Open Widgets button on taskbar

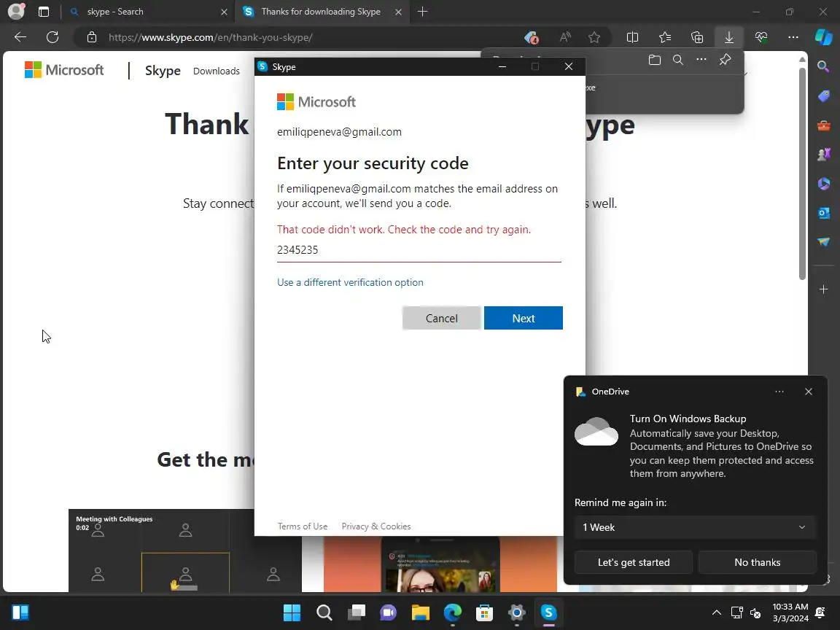[20, 612]
